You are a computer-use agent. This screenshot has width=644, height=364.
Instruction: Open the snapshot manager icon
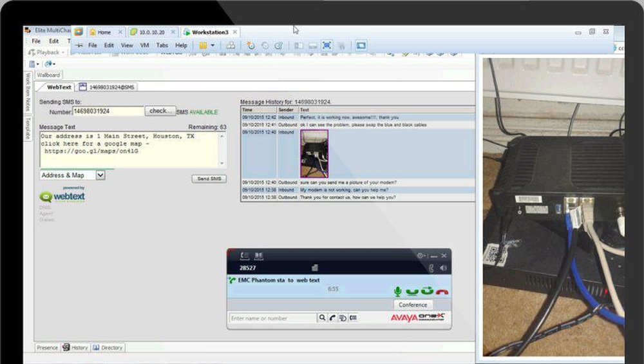pos(279,46)
